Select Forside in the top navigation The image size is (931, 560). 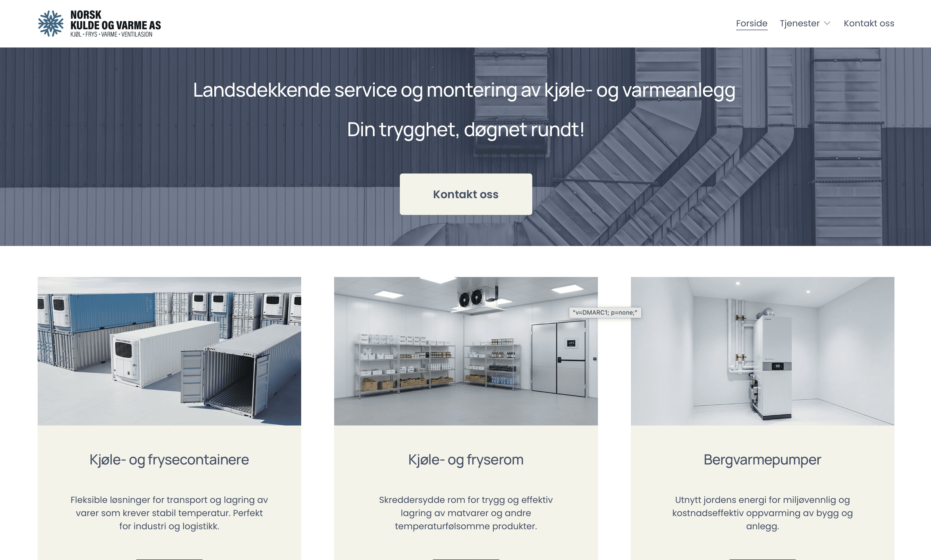(752, 23)
